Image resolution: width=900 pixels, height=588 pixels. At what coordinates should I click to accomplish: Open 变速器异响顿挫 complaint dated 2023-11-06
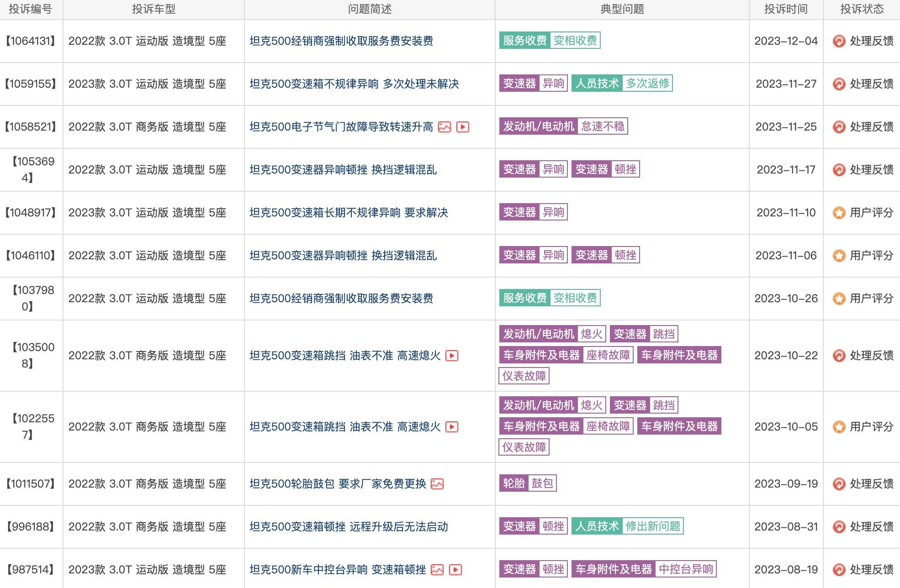(343, 256)
